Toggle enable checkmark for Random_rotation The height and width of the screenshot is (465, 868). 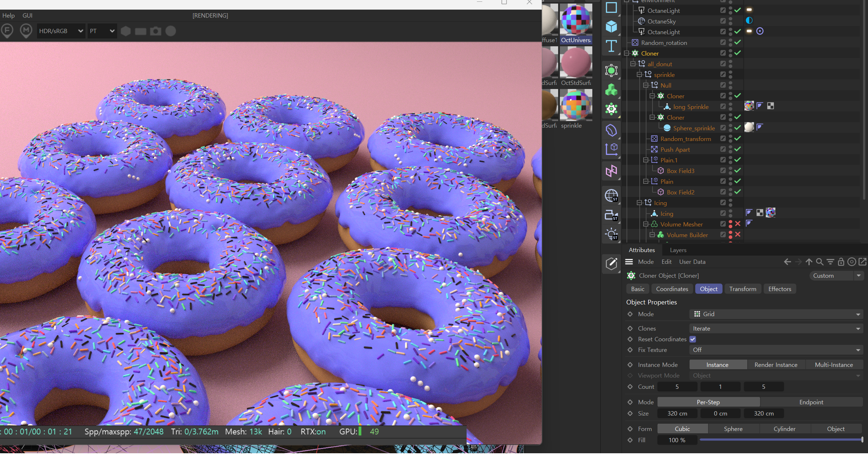click(738, 42)
